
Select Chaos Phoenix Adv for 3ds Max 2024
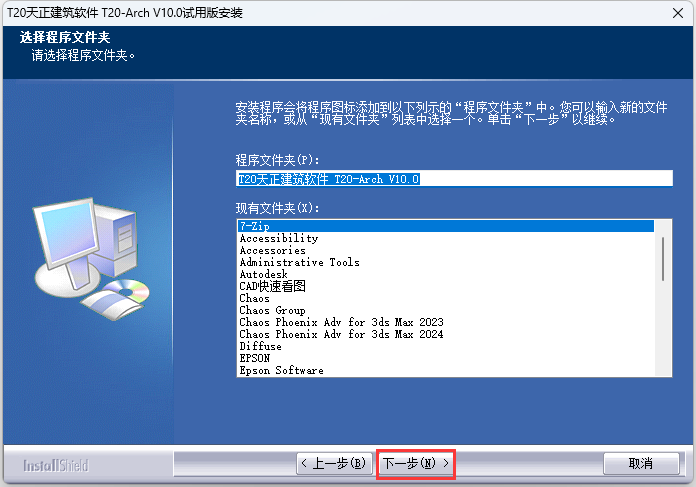446,334
